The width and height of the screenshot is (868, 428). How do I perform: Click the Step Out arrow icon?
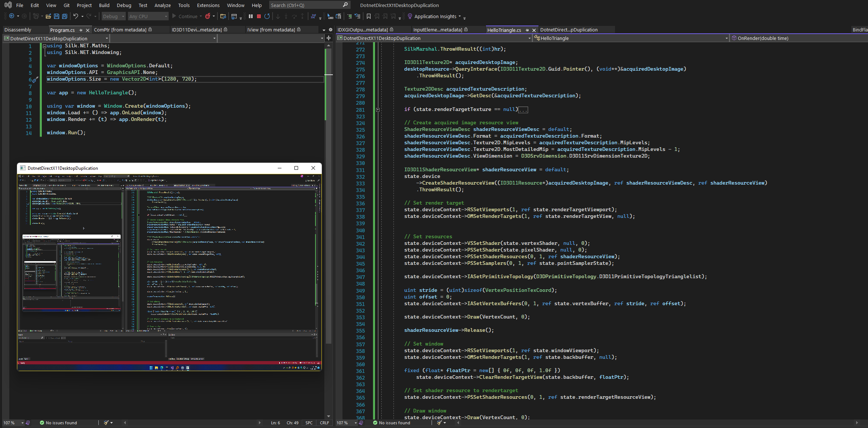303,16
